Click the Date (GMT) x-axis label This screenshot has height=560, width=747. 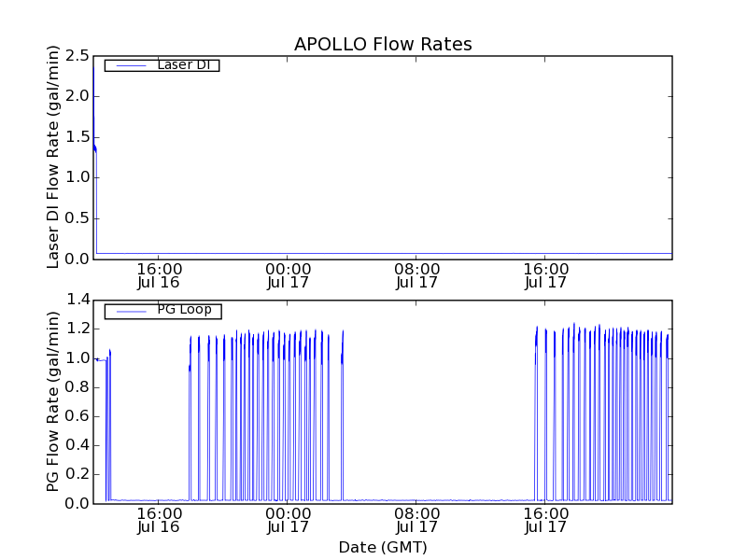point(383,547)
